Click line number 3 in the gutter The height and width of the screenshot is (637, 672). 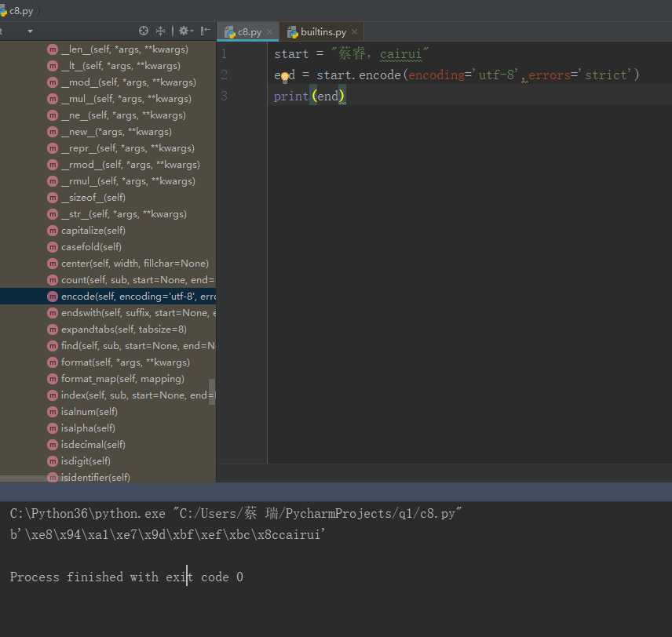[x=224, y=96]
